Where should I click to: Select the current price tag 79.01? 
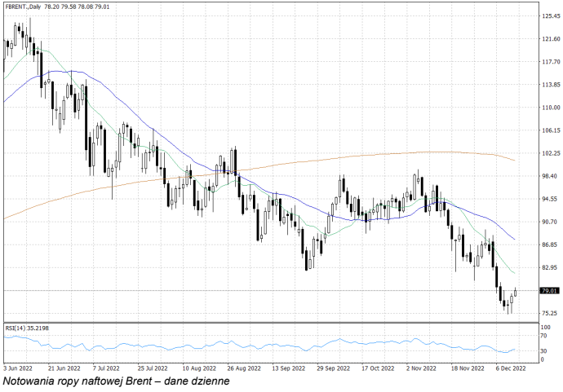549,291
